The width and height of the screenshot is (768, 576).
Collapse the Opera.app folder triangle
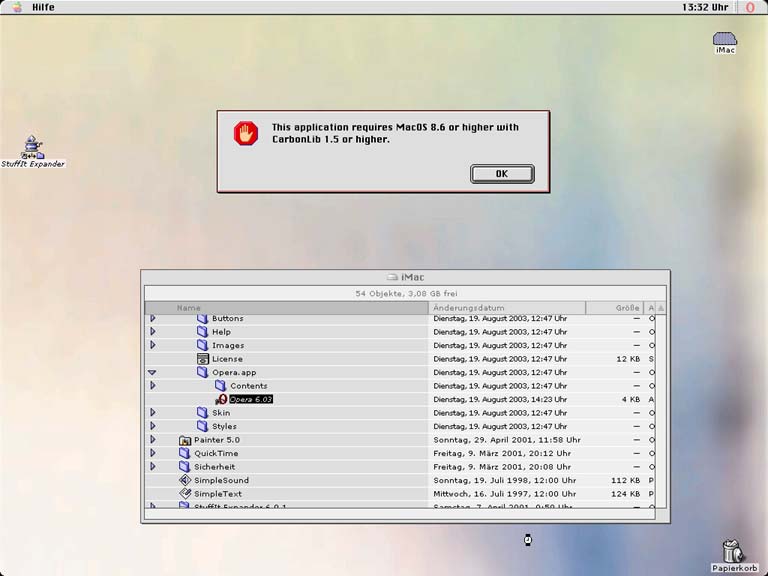click(152, 372)
